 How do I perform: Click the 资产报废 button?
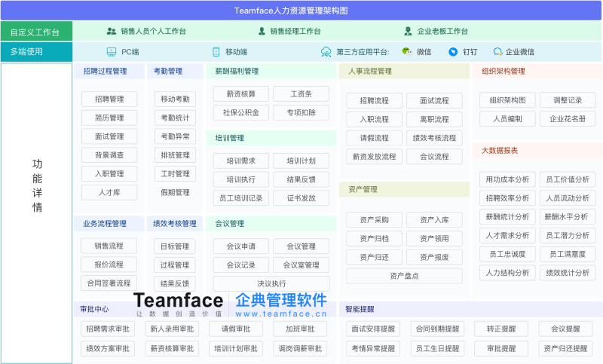434,257
